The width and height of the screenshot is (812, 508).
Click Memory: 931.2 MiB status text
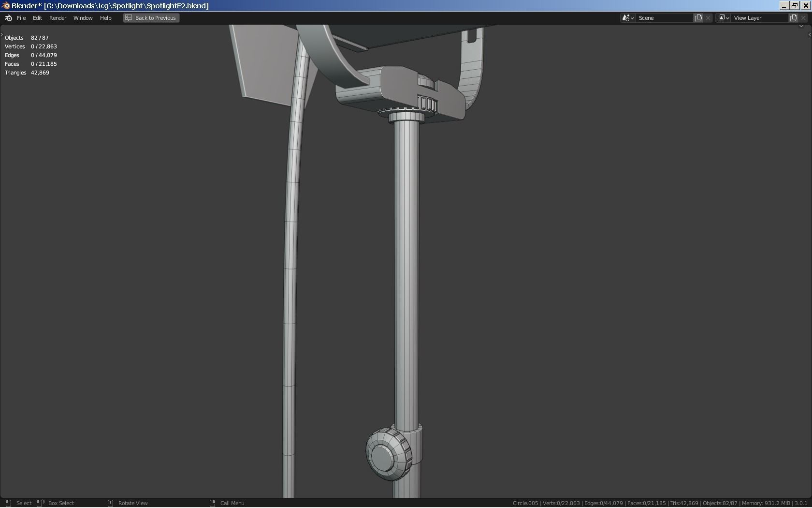[x=766, y=503]
